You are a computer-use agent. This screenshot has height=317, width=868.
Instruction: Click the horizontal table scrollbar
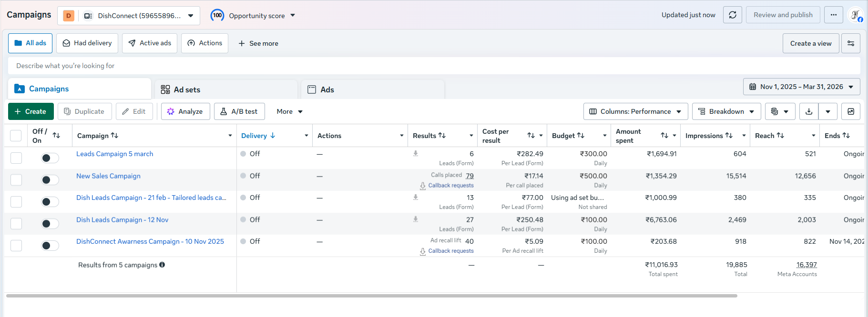pyautogui.click(x=372, y=296)
